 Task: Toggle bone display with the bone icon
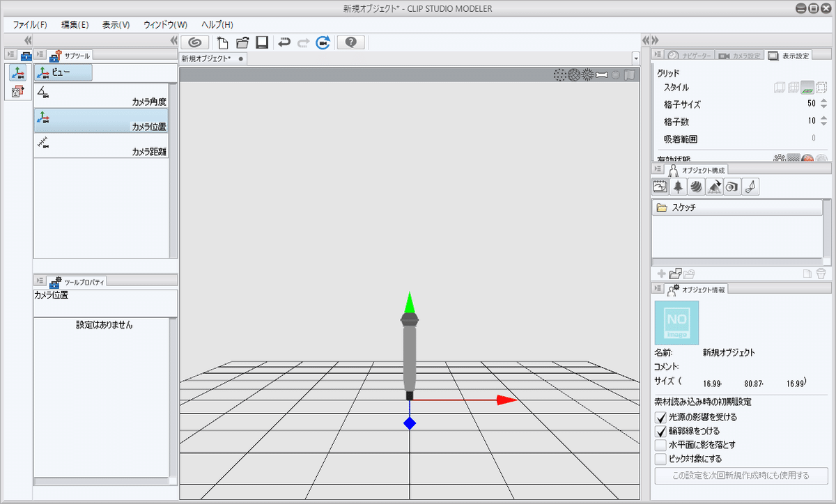[602, 74]
